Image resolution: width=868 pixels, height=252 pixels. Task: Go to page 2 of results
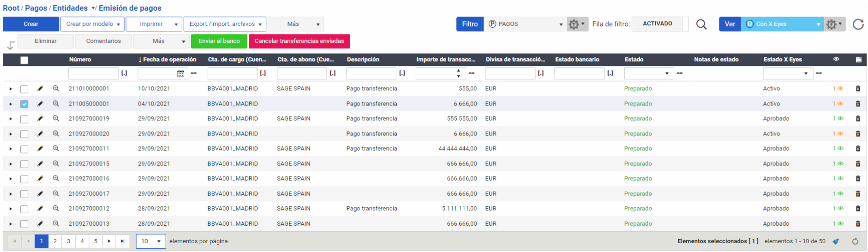(55, 241)
